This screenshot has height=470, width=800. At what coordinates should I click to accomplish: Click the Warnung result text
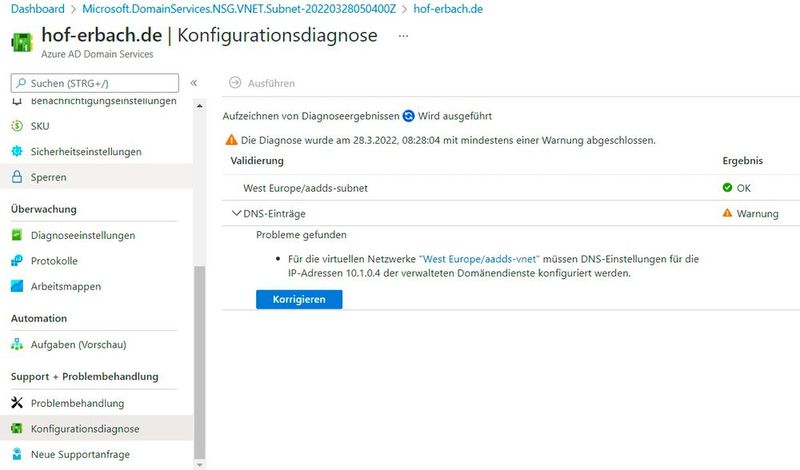point(757,214)
